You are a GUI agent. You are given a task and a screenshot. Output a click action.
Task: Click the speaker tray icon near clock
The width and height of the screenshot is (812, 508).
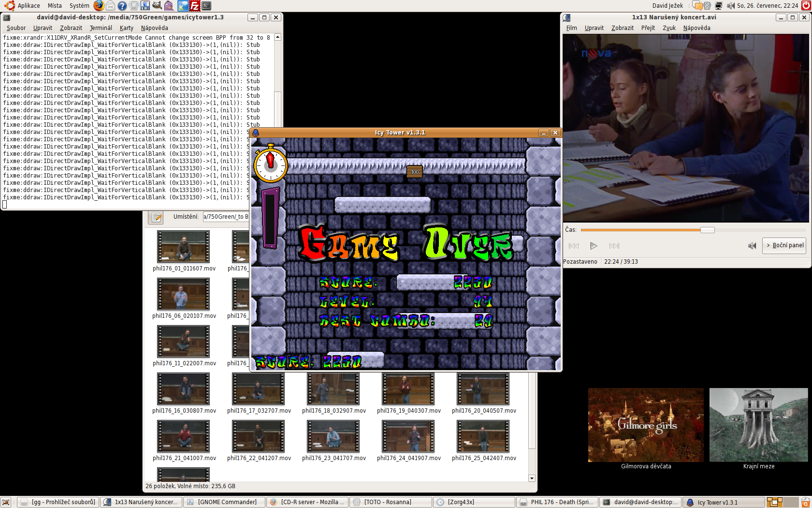707,6
